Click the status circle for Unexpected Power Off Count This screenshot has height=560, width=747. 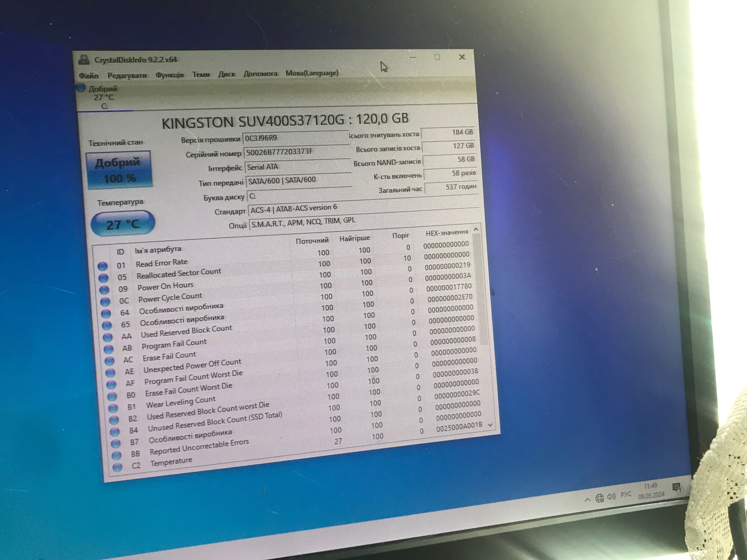click(x=110, y=373)
